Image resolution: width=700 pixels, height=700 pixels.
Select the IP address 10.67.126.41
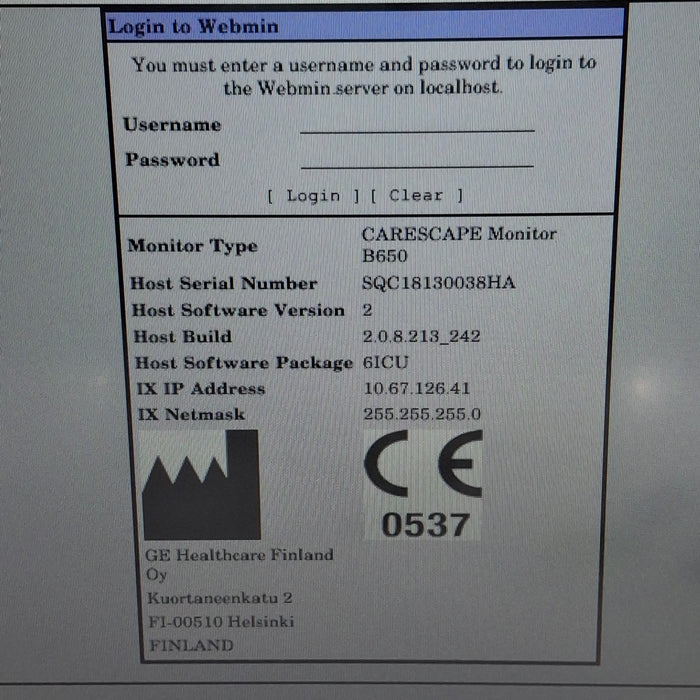pos(417,388)
